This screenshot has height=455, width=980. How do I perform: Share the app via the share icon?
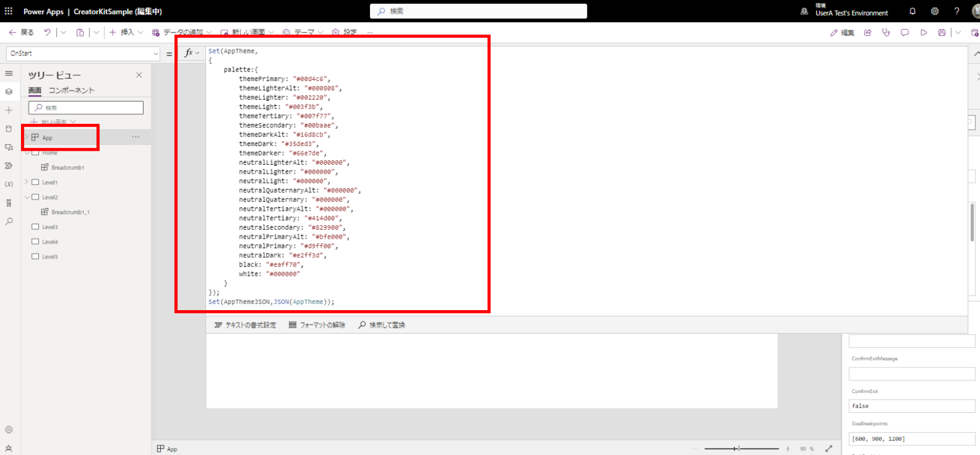pos(868,32)
